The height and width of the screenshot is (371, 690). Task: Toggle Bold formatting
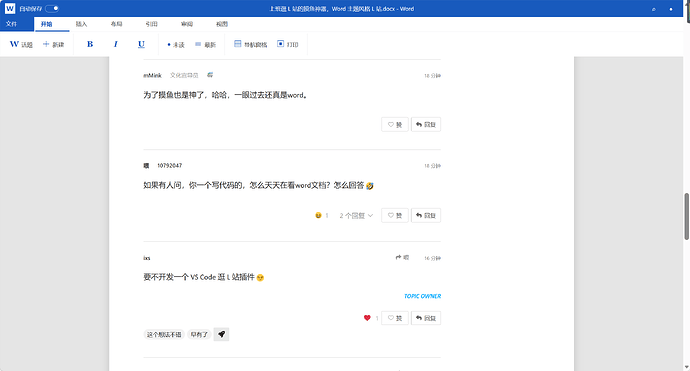[x=90, y=44]
